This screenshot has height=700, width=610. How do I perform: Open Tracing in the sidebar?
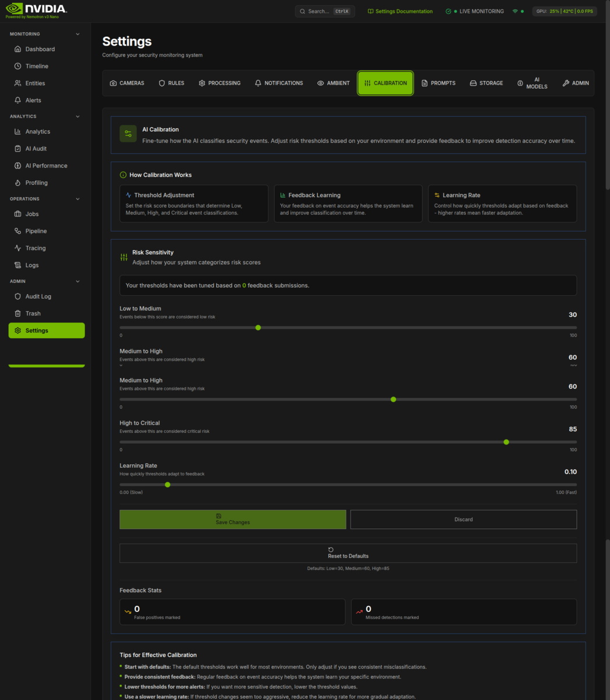[36, 248]
